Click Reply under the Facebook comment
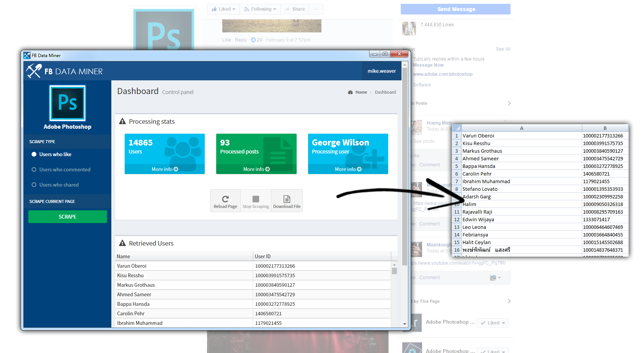 (x=241, y=40)
